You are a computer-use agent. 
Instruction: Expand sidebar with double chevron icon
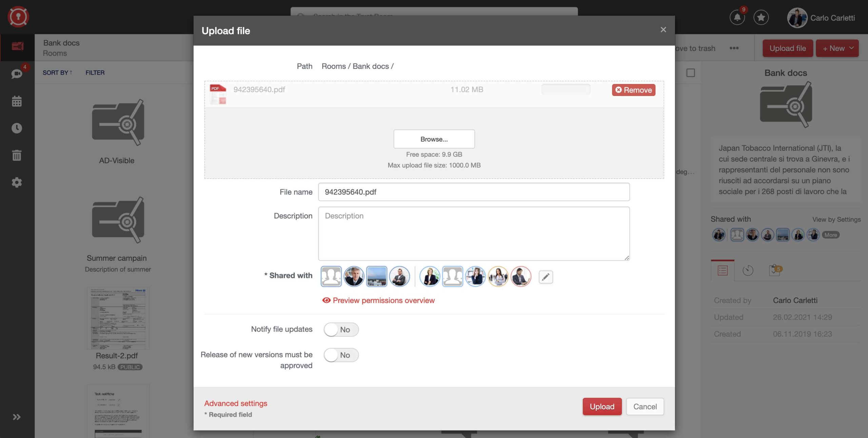pos(17,417)
